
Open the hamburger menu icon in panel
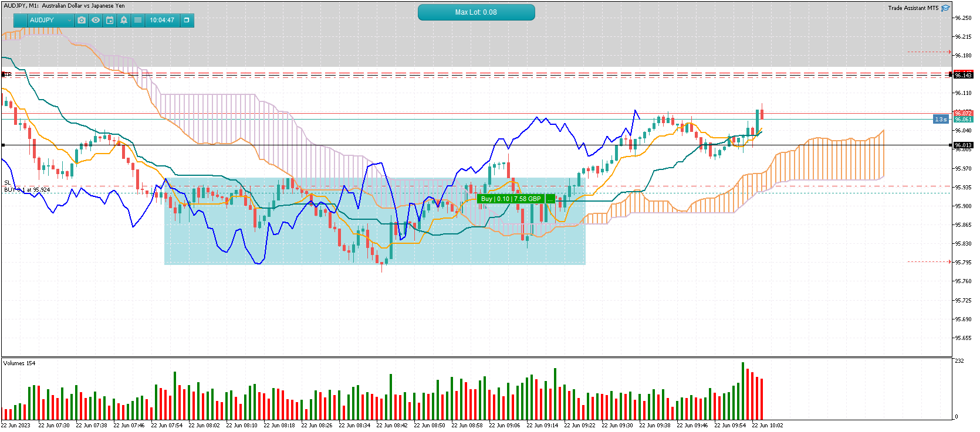click(x=138, y=20)
